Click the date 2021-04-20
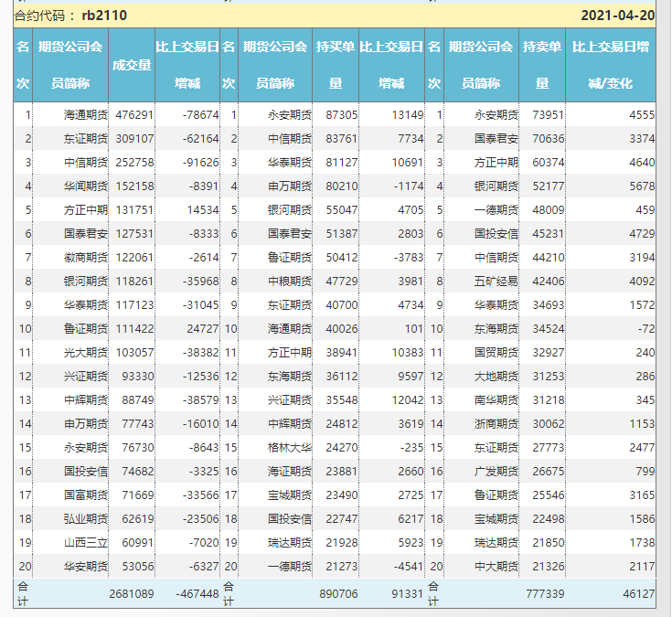Image resolution: width=672 pixels, height=617 pixels. (x=617, y=16)
